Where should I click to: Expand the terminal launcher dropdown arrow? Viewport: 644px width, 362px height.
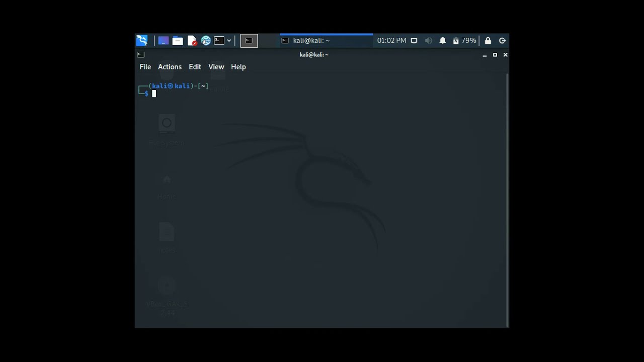tap(229, 41)
